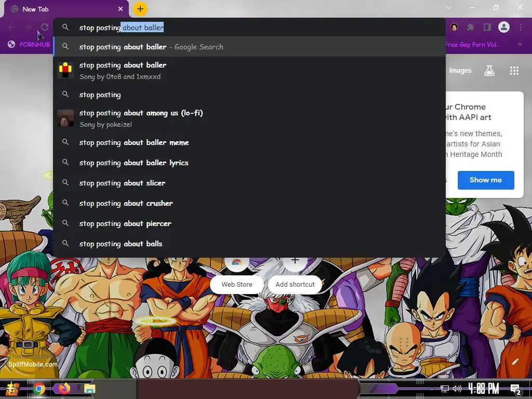Select the 'stop posting' suggestion
532x399 pixels.
click(249, 95)
